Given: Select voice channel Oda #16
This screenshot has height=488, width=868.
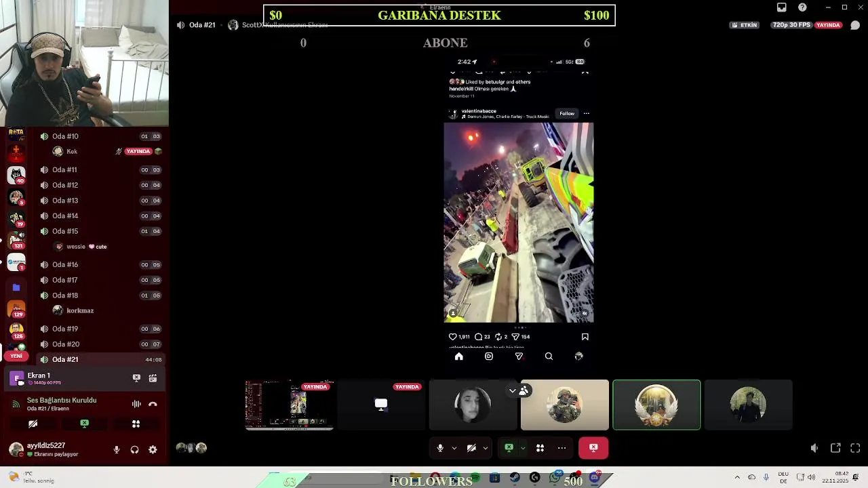Looking at the screenshot, I should [x=100, y=264].
